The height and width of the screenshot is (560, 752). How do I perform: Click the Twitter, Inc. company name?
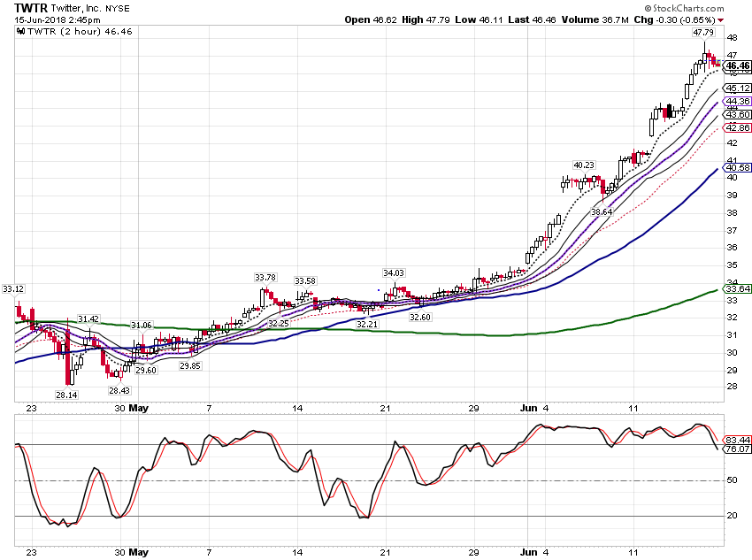76,9
